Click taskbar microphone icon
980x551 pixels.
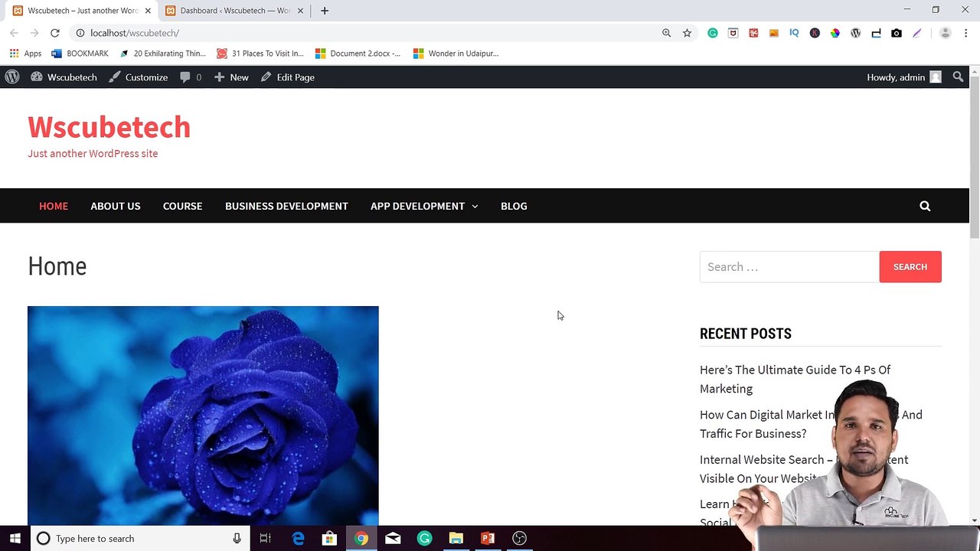(237, 539)
